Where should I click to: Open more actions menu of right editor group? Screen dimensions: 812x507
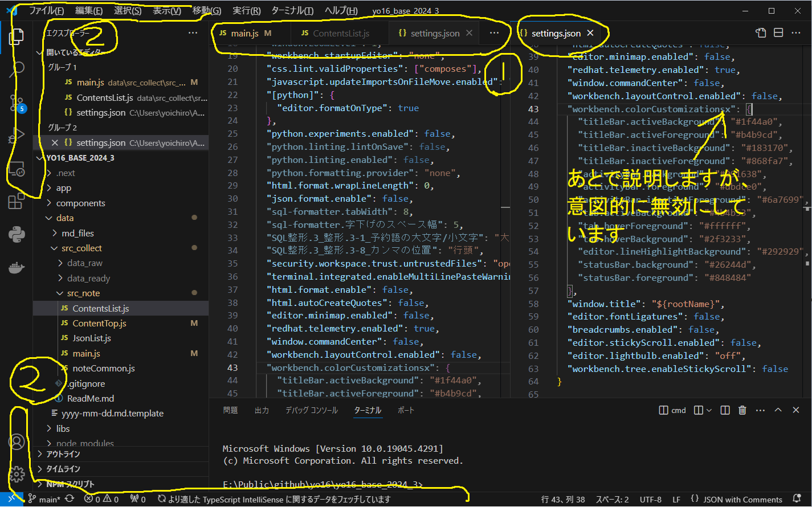tap(796, 33)
